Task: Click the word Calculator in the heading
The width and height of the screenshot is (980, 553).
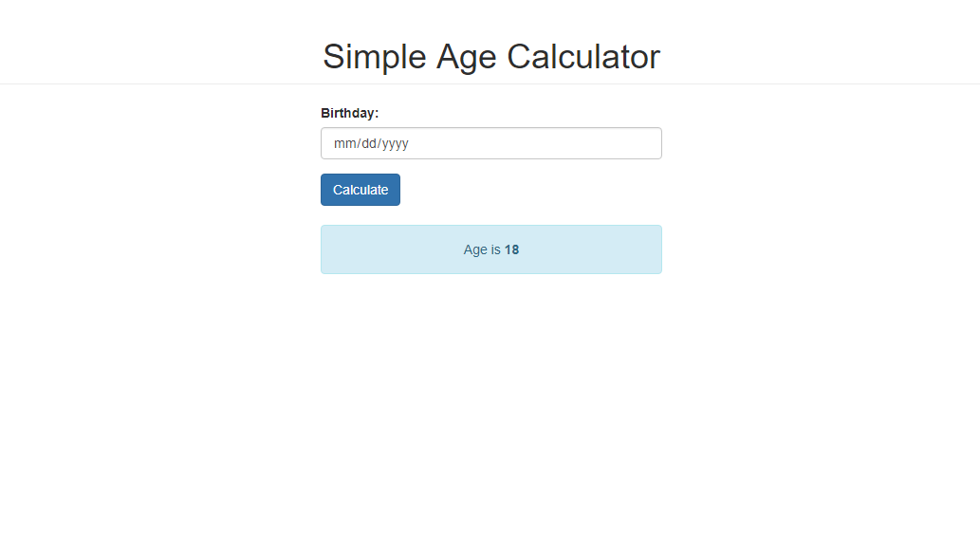Action: click(x=583, y=56)
